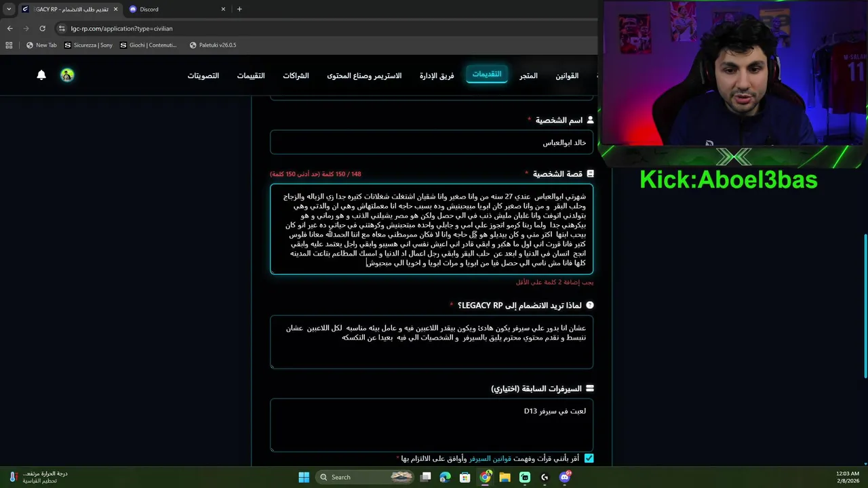Click the يجب إضافة 2 كلمة warning text
This screenshot has width=868, height=488.
pos(554,282)
